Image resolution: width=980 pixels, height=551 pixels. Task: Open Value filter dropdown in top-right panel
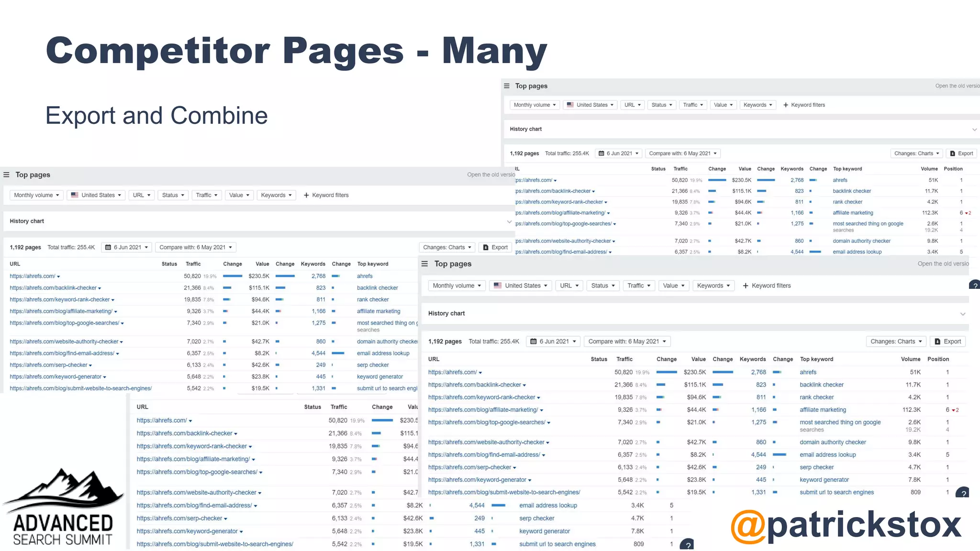[723, 105]
